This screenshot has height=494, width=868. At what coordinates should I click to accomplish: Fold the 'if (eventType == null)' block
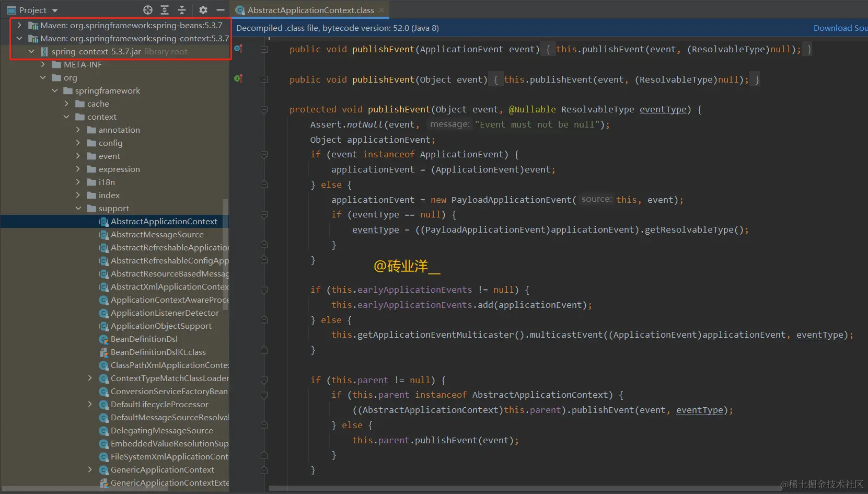(264, 215)
